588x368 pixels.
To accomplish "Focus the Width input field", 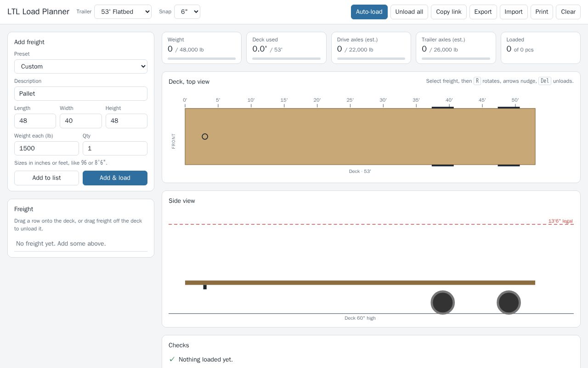I will [x=81, y=121].
